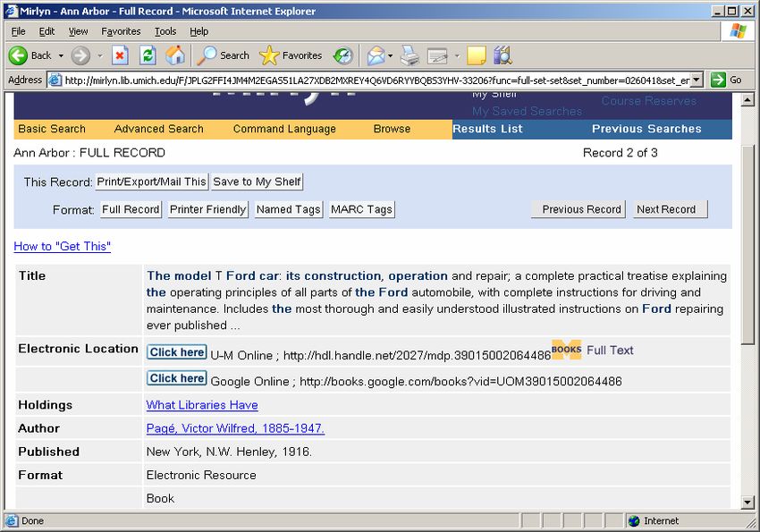This screenshot has width=760, height=532.
Task: Click here for Google Online location
Action: coord(177,378)
